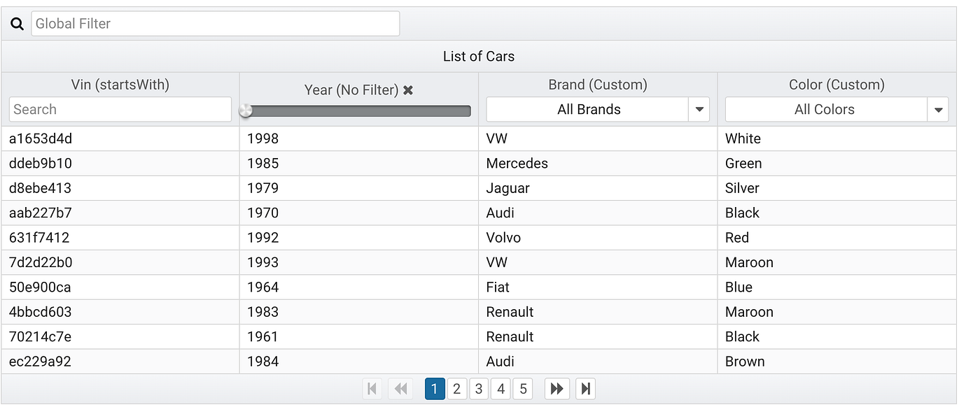
Task: Expand the All Colors dropdown arrow
Action: pyautogui.click(x=939, y=110)
